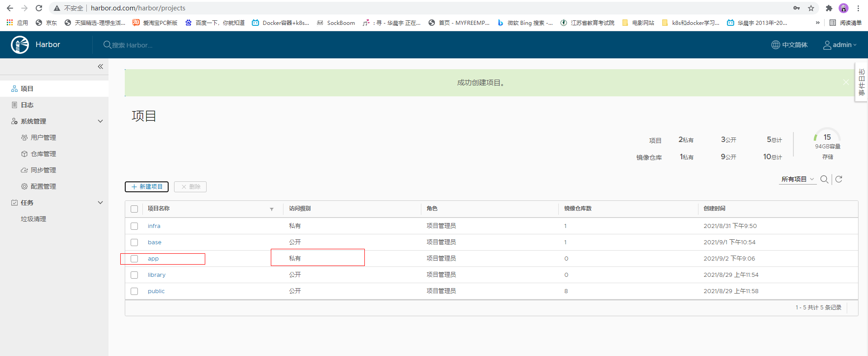Check the app project checkbox
The height and width of the screenshot is (356, 868).
(134, 259)
